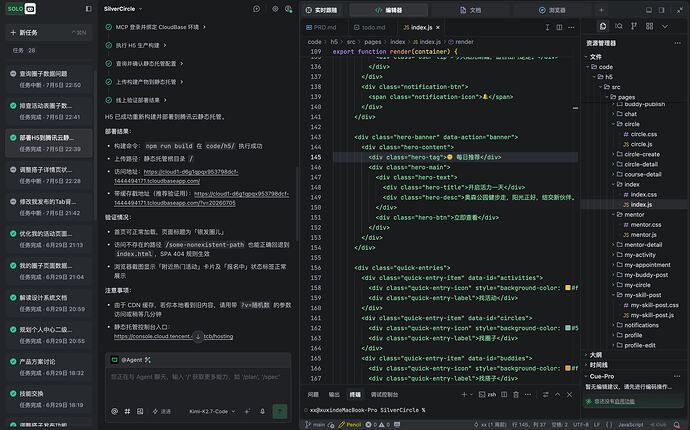This screenshot has height=430, width=690.
Task: Toggle the side panel layout icon
Action: pyautogui.click(x=661, y=10)
